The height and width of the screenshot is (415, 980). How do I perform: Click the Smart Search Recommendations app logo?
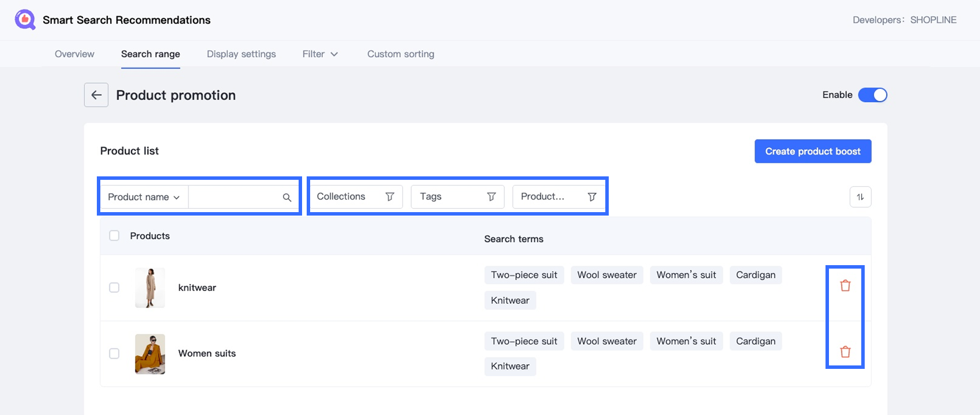tap(25, 20)
